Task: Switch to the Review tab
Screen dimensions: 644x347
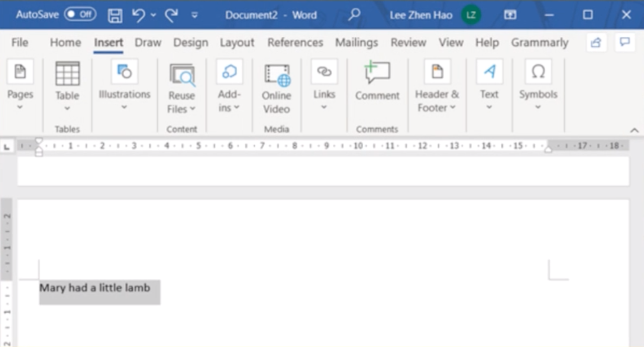Action: [408, 43]
